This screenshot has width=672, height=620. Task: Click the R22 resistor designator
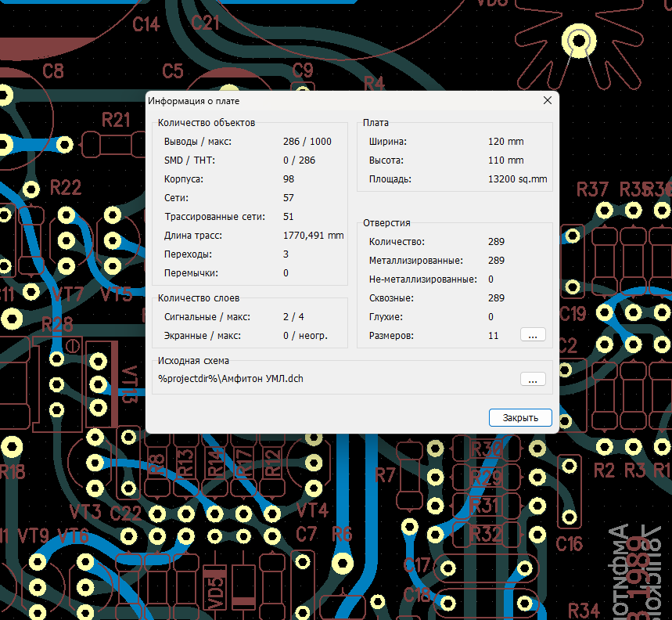click(x=66, y=188)
